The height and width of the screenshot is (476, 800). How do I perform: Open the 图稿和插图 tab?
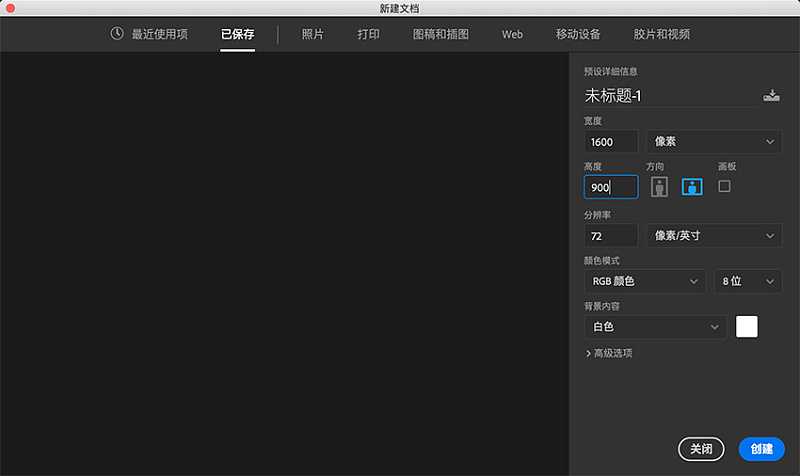coord(440,34)
